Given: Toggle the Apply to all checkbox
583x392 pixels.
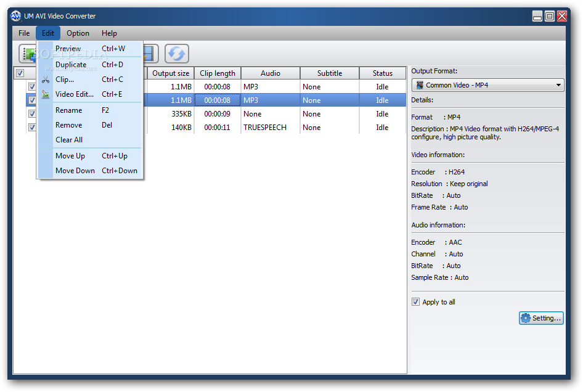Looking at the screenshot, I should tap(415, 301).
